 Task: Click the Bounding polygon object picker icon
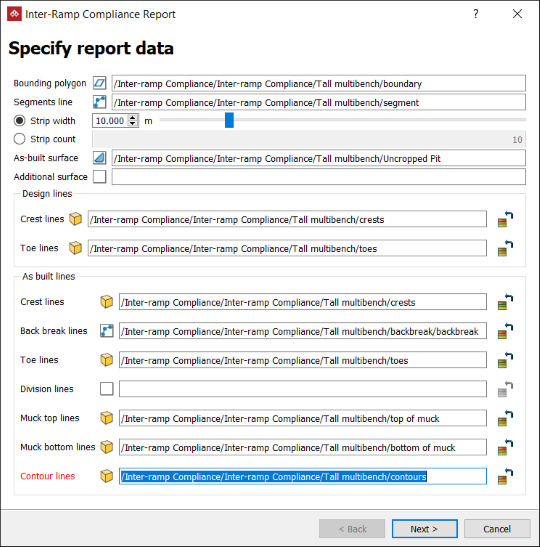[x=99, y=83]
